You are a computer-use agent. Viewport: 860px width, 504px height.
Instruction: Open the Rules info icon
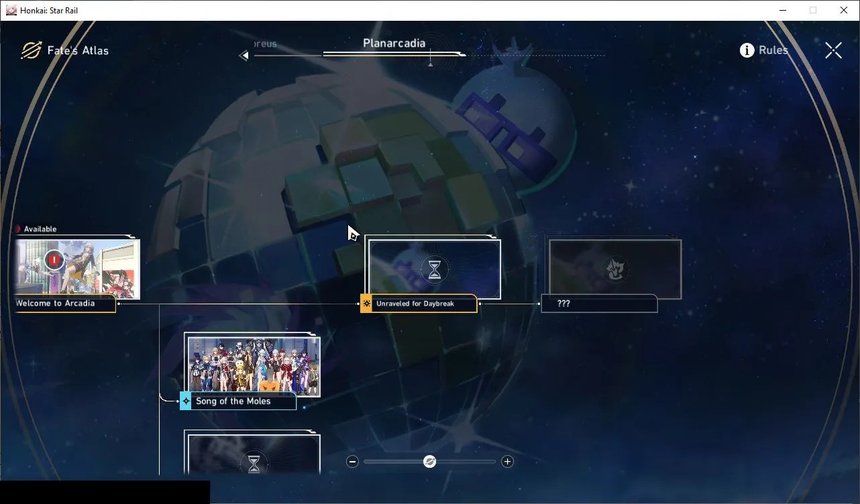point(747,50)
